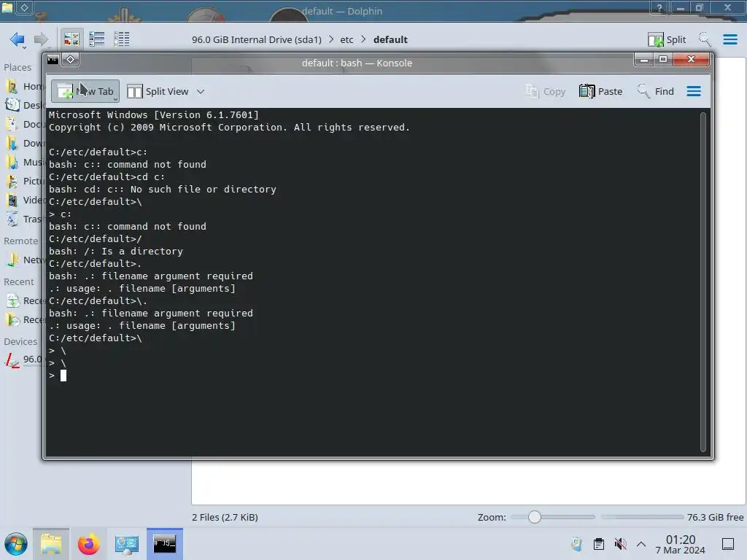Image resolution: width=747 pixels, height=560 pixels.
Task: Expand hidden system tray icons arrow
Action: (641, 544)
